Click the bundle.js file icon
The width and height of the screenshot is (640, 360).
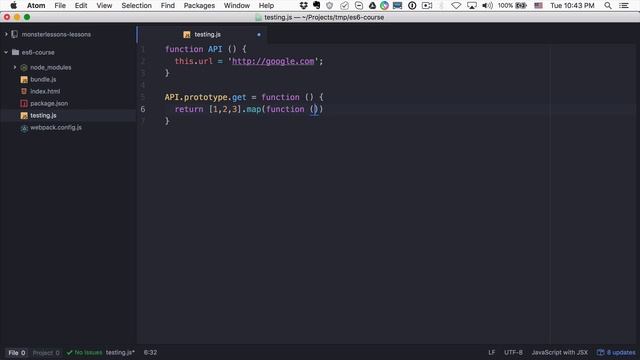[x=24, y=80]
